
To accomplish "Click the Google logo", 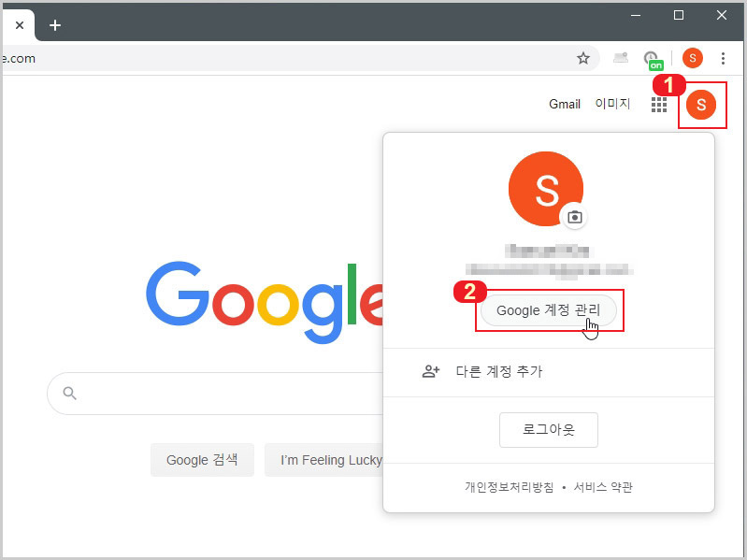I will point(265,302).
